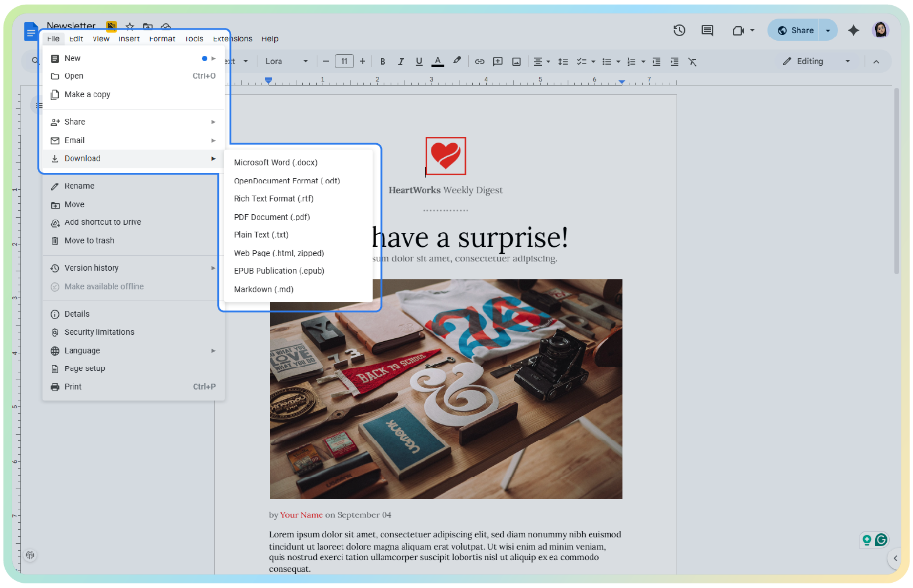Open text color picker
The image size is (913, 588).
438,62
